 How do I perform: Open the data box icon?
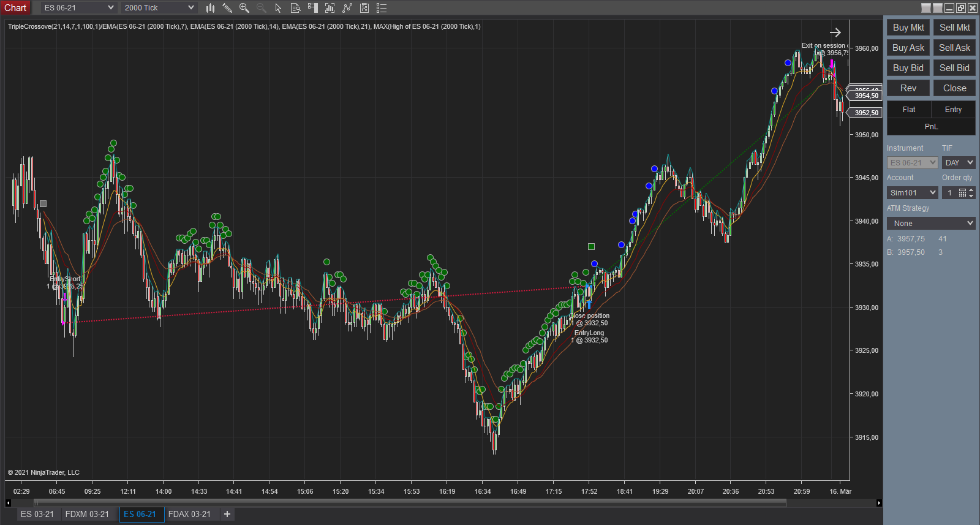point(295,8)
